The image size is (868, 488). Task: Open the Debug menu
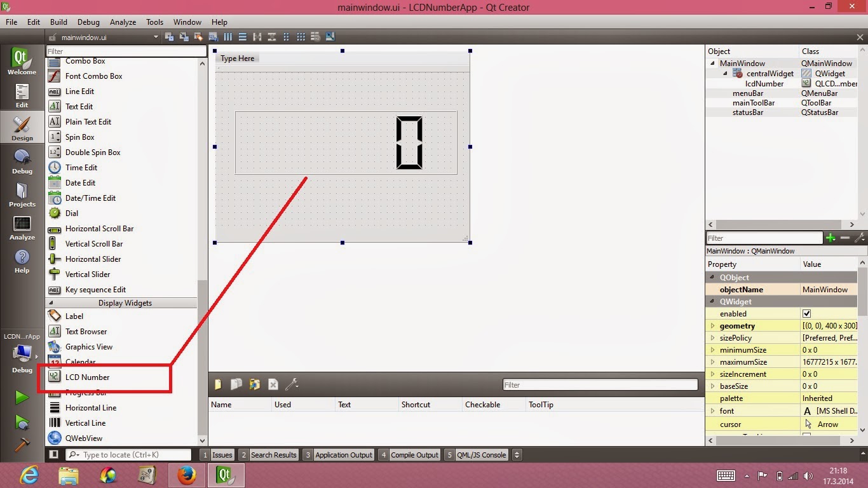tap(88, 22)
